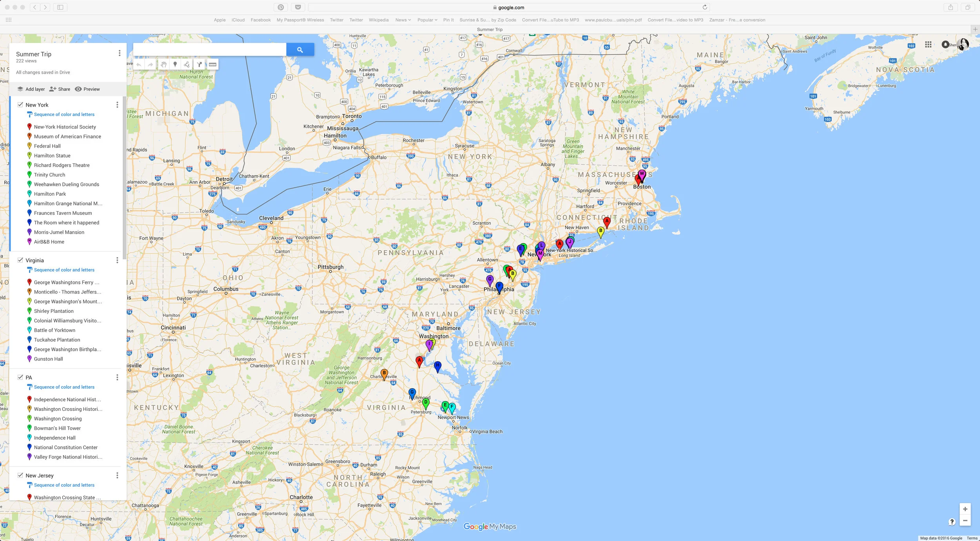Viewport: 980px width, 541px height.
Task: Open a new Safari tab with plus
Action: pos(975,29)
